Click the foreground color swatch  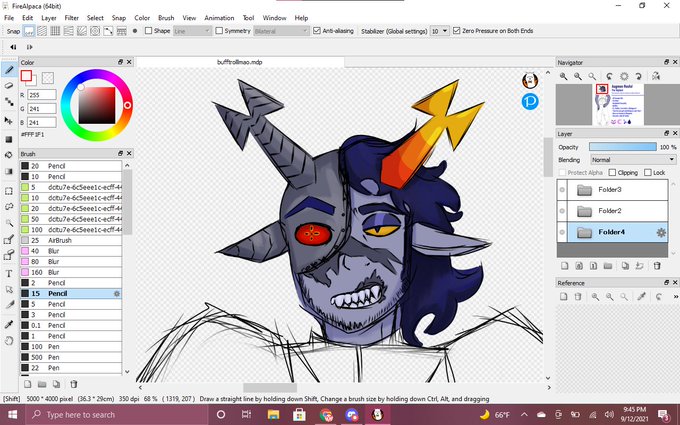point(26,75)
